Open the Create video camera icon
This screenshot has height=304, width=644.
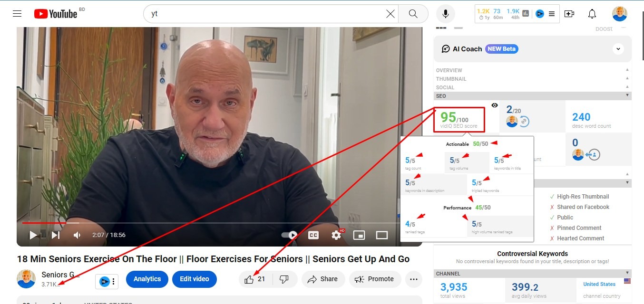[569, 14]
